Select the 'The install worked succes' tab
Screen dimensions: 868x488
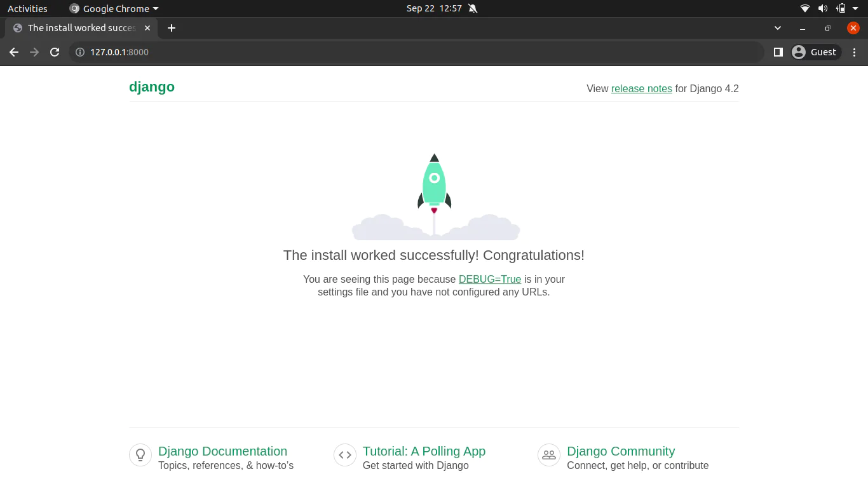point(81,28)
